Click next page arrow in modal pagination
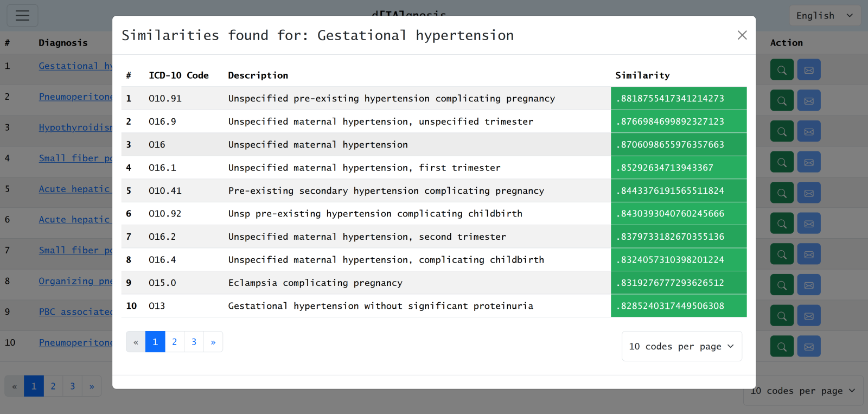 click(213, 342)
